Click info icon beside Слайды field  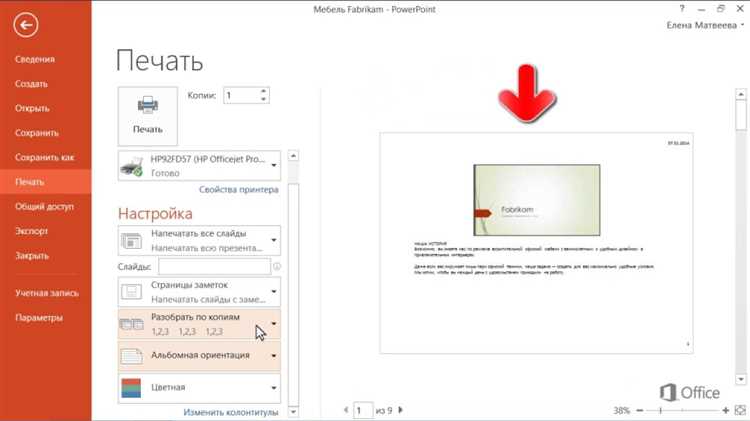276,266
